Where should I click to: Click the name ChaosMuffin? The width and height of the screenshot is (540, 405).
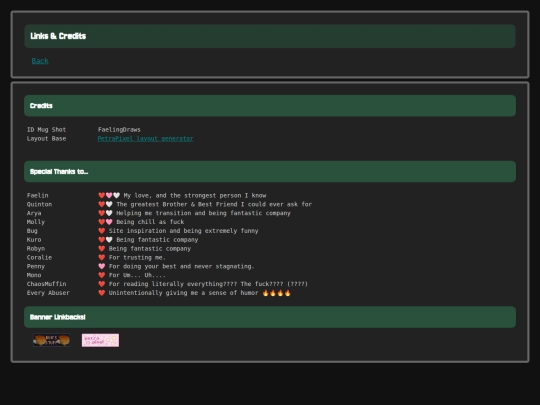46,284
